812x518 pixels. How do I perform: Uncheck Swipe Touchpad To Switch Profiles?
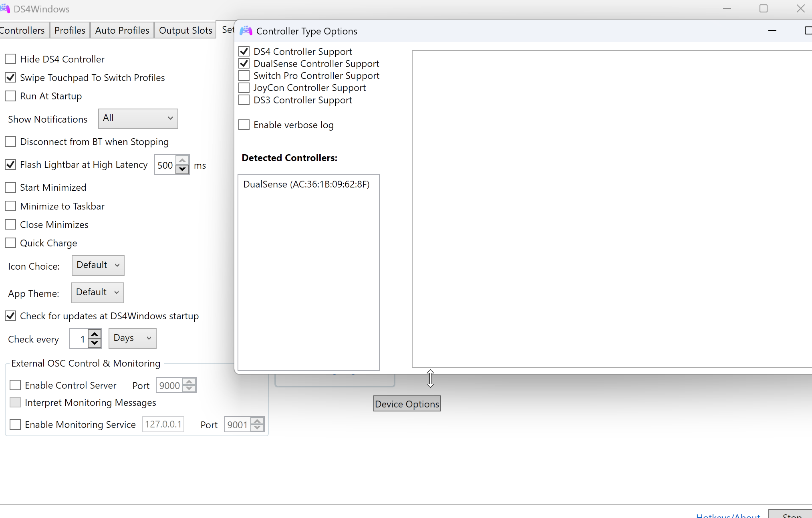click(x=10, y=77)
